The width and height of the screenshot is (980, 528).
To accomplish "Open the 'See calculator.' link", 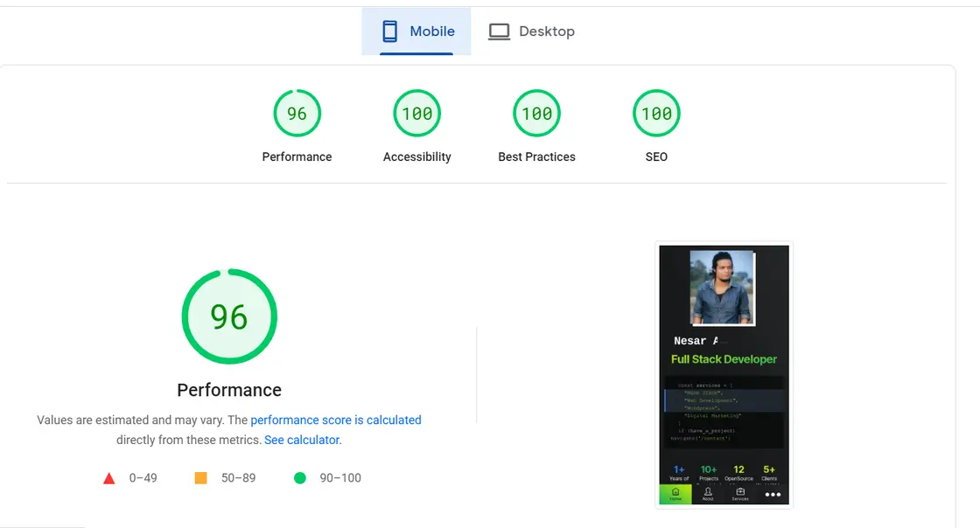I will tap(303, 440).
